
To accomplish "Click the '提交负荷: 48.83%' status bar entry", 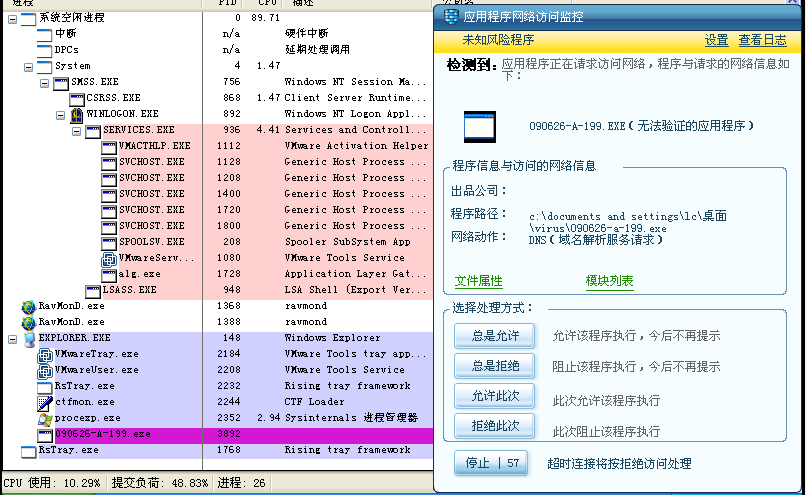I will 160,483.
